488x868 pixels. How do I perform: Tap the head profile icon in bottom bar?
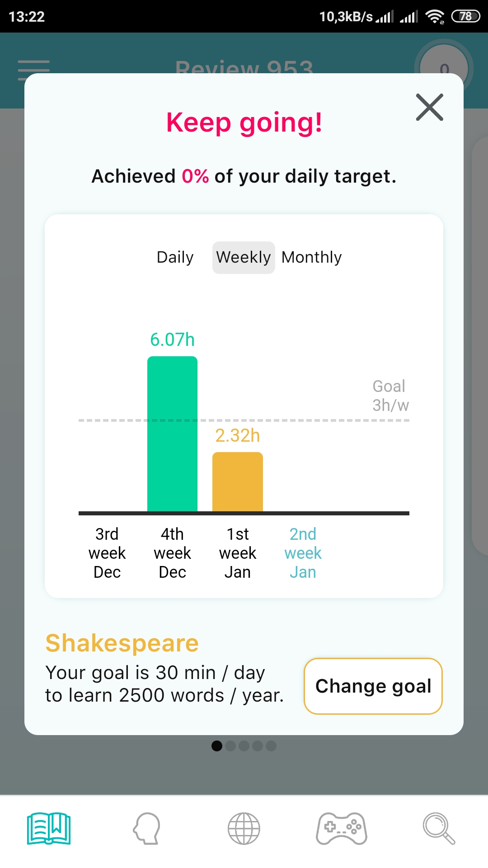[x=147, y=829]
